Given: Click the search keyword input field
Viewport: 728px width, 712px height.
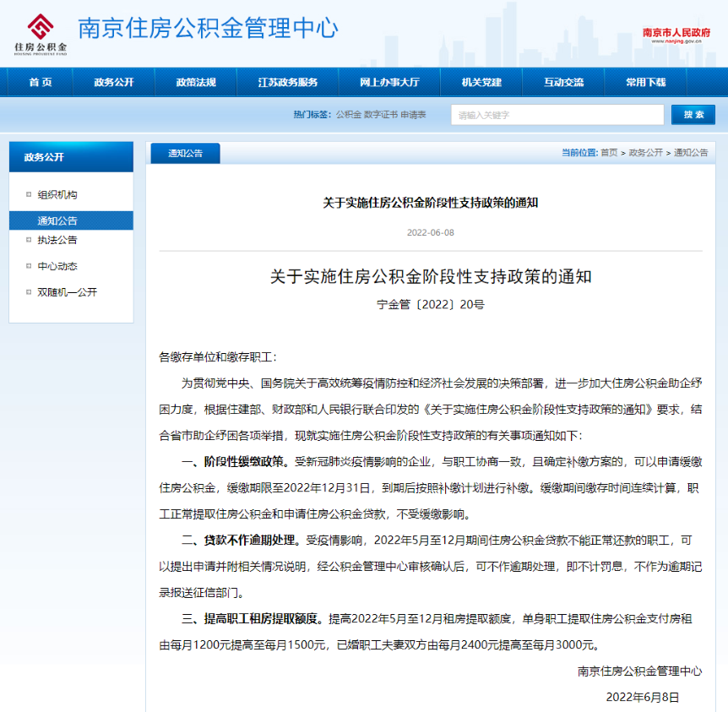Looking at the screenshot, I should (557, 115).
